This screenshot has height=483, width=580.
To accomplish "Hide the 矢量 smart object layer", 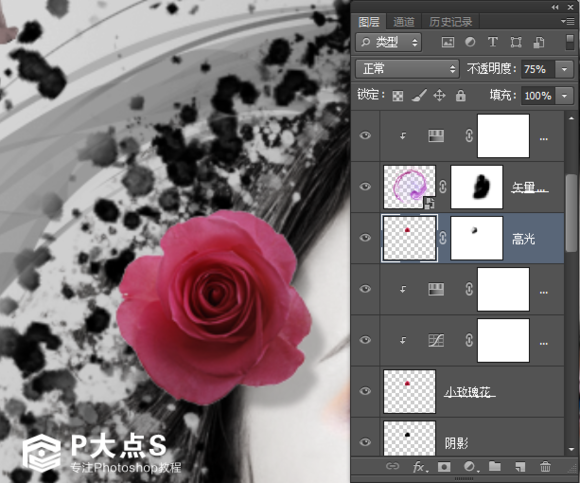I will pos(365,187).
